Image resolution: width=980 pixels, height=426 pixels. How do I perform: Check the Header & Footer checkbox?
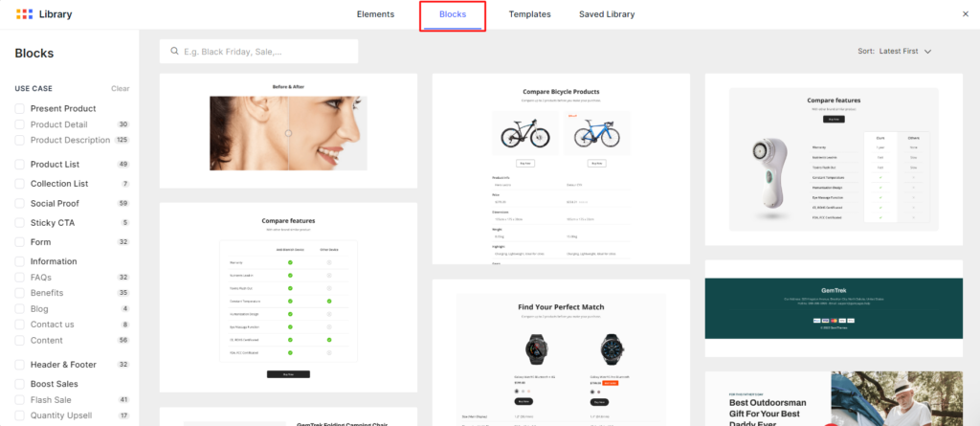click(x=19, y=365)
